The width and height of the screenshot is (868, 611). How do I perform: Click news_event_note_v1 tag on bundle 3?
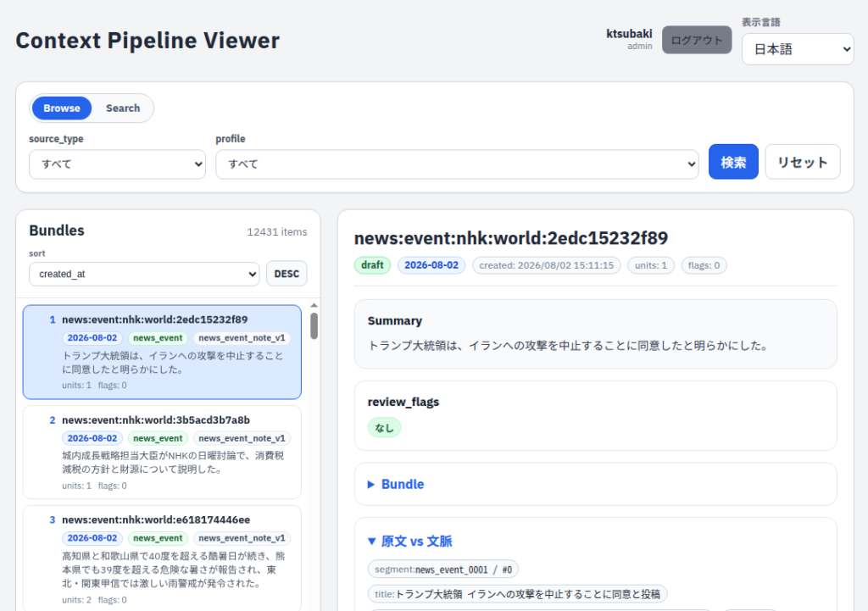pos(242,538)
